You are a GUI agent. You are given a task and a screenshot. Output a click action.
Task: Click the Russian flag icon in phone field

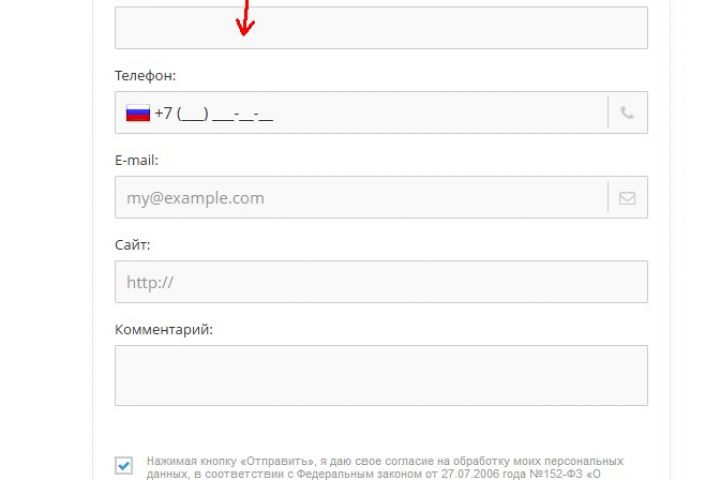click(138, 113)
